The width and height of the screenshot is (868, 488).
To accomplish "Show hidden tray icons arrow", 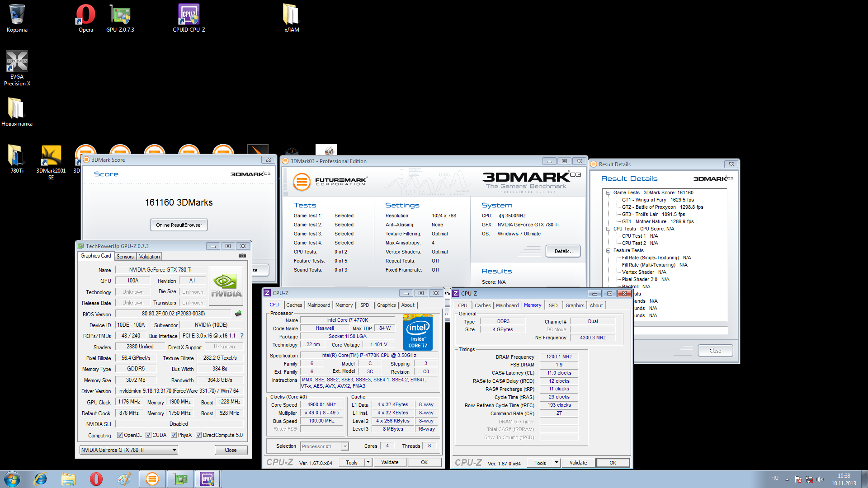I will [787, 479].
